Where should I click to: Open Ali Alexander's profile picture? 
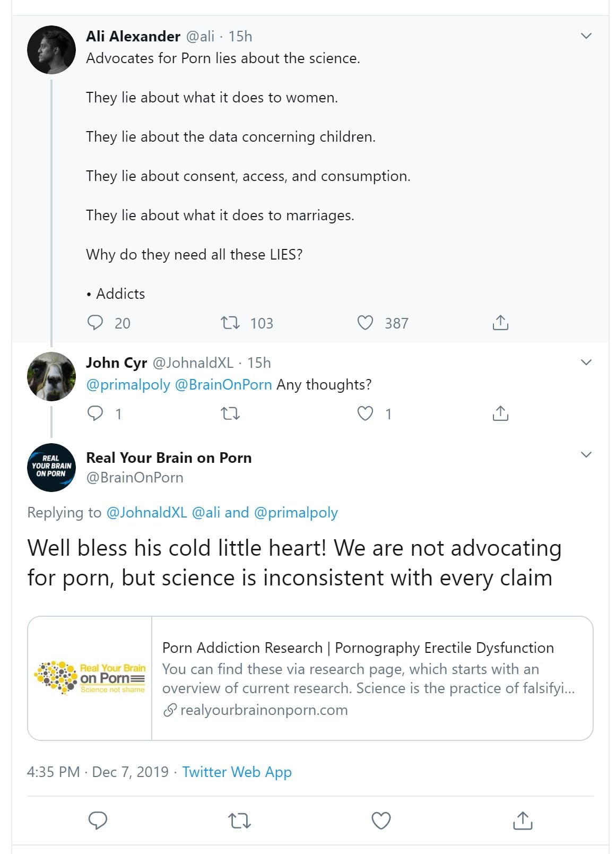[x=51, y=49]
